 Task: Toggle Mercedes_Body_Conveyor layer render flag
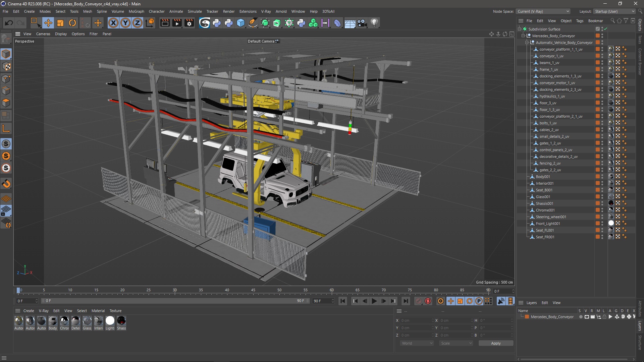[x=592, y=317]
